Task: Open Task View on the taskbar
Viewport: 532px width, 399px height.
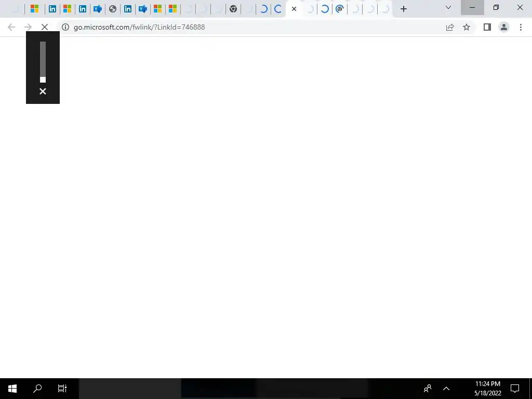Action: pos(62,389)
